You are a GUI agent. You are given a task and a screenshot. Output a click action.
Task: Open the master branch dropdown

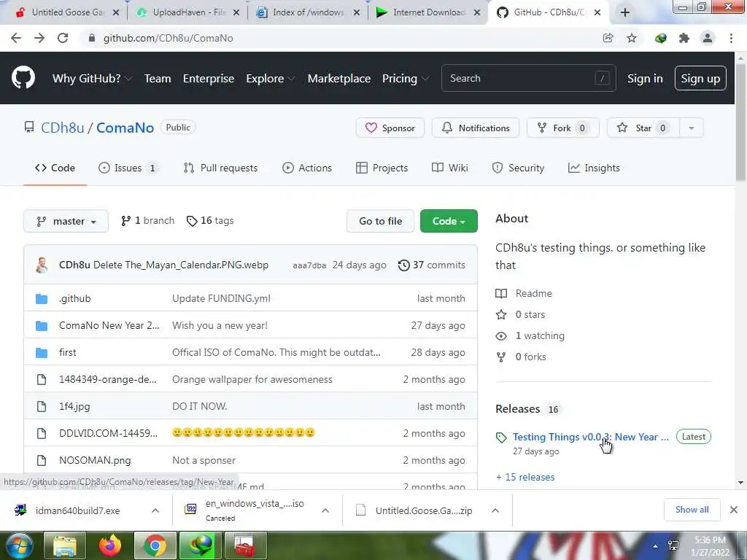click(66, 221)
